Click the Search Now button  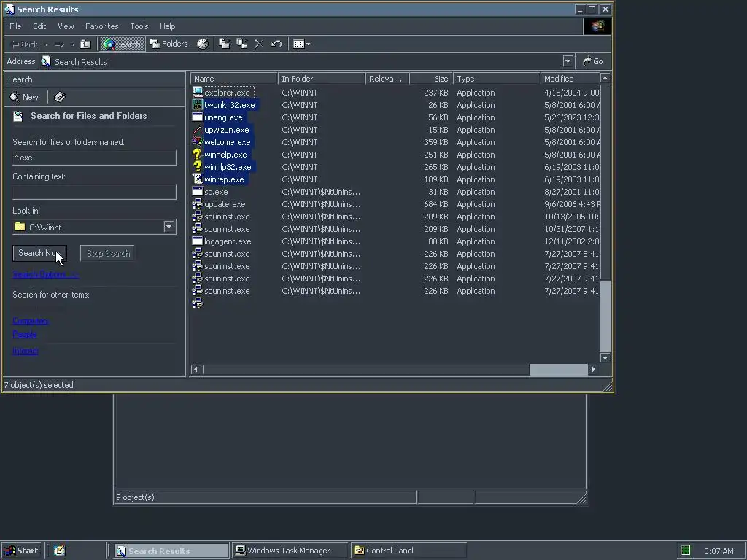(x=39, y=253)
